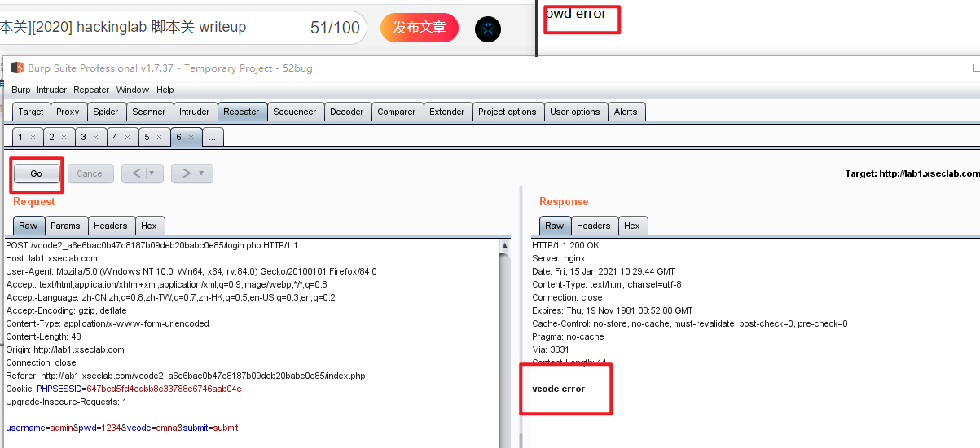Close Repeater sub-tab 1 with its x

33,138
